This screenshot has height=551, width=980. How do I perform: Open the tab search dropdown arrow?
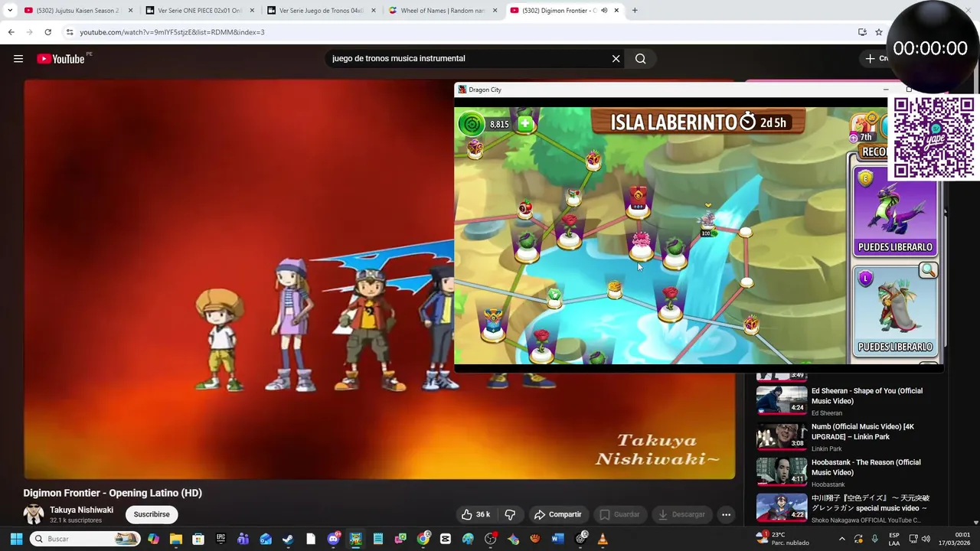click(10, 11)
